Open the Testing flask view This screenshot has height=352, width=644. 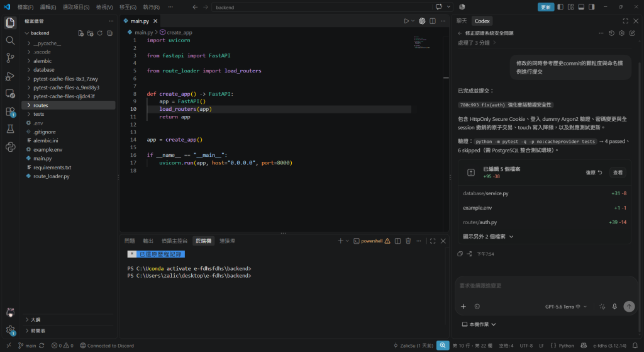click(x=10, y=129)
